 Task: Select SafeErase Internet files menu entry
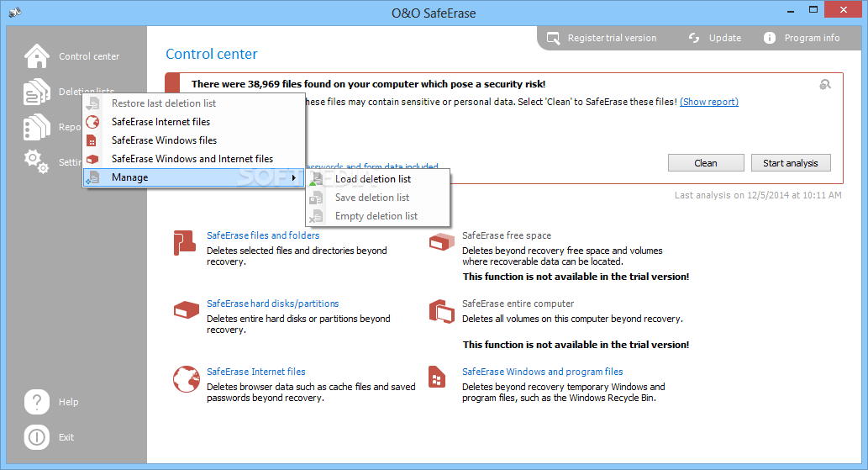[x=194, y=122]
